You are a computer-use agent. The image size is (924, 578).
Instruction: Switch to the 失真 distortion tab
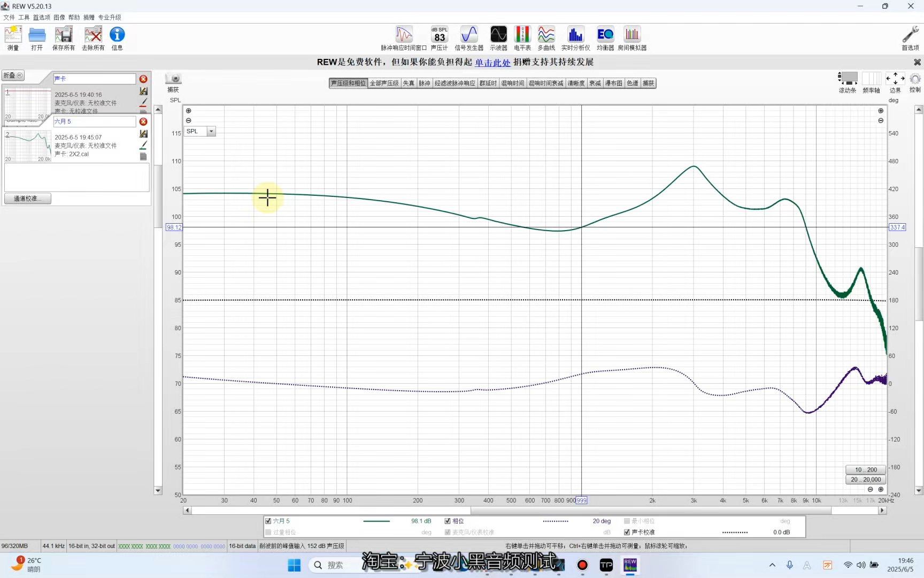point(409,83)
